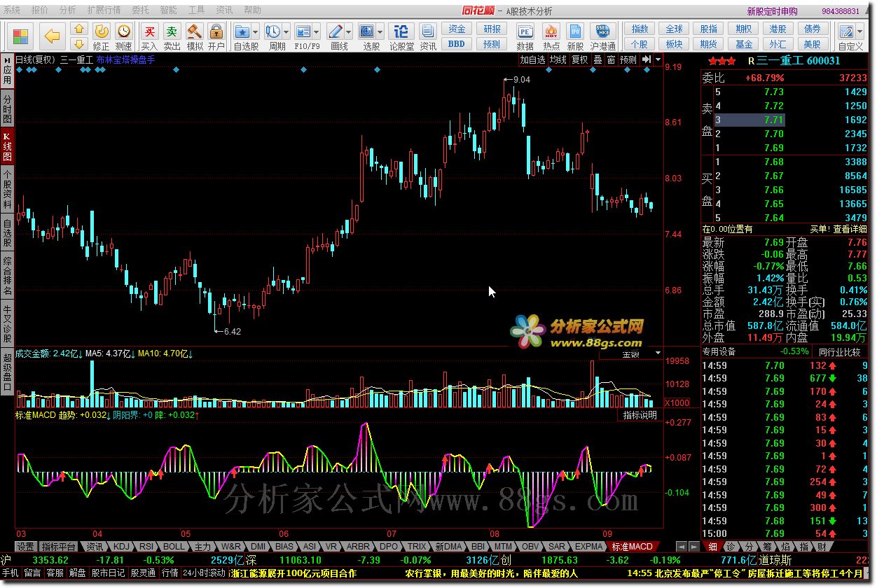Toggle the 叠 (overlay) chart button
The height and width of the screenshot is (588, 877).
point(598,59)
